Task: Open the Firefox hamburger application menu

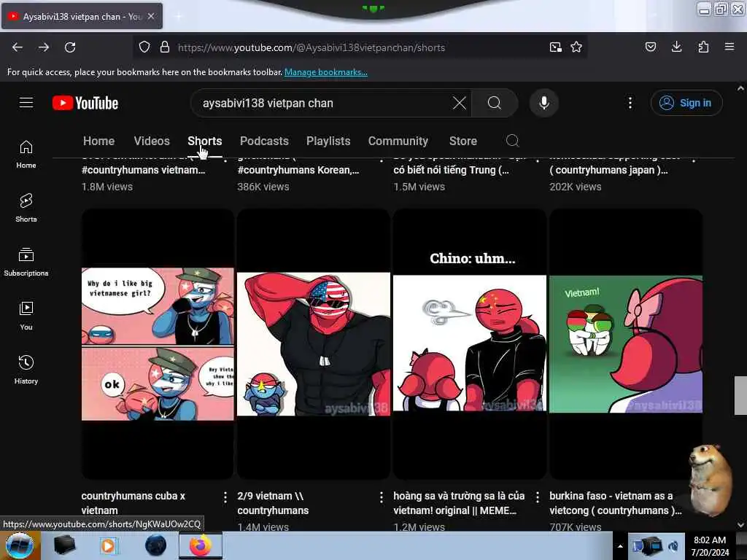Action: 729,47
